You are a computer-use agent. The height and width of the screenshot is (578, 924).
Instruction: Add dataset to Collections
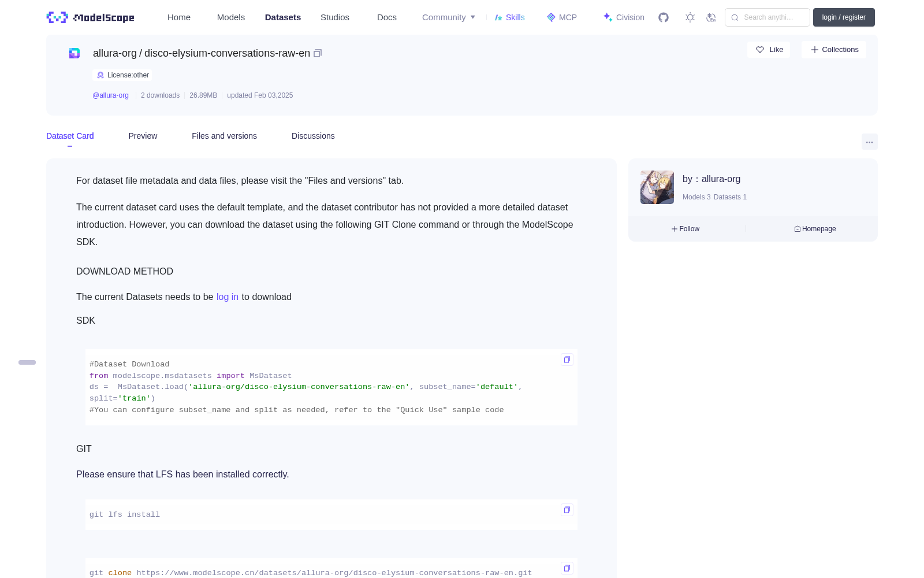(834, 50)
